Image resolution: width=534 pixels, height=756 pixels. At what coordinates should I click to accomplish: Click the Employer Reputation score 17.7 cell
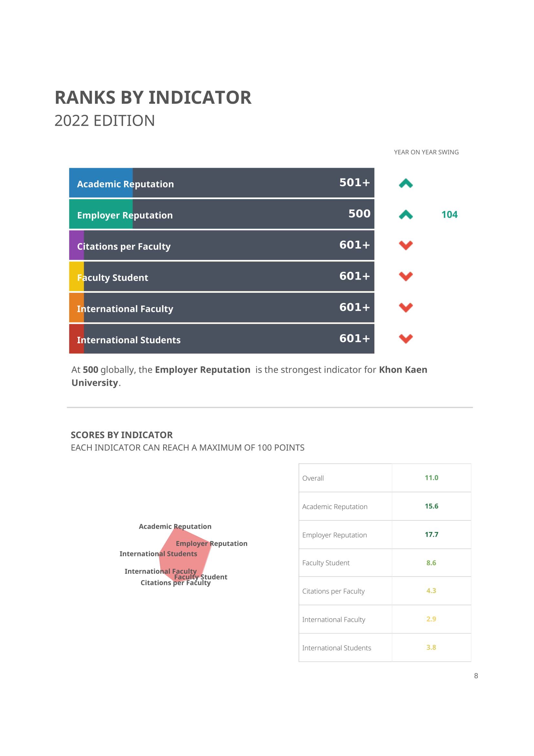click(431, 534)
